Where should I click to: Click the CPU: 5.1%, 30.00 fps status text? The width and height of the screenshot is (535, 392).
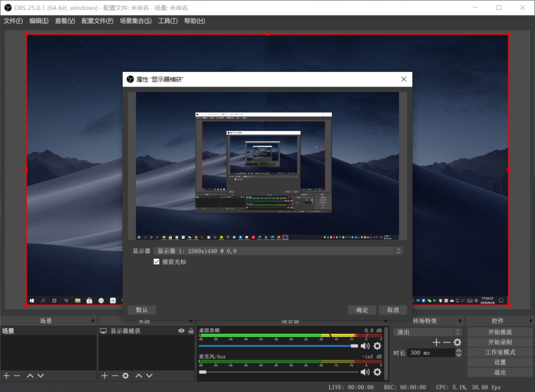[x=468, y=387]
